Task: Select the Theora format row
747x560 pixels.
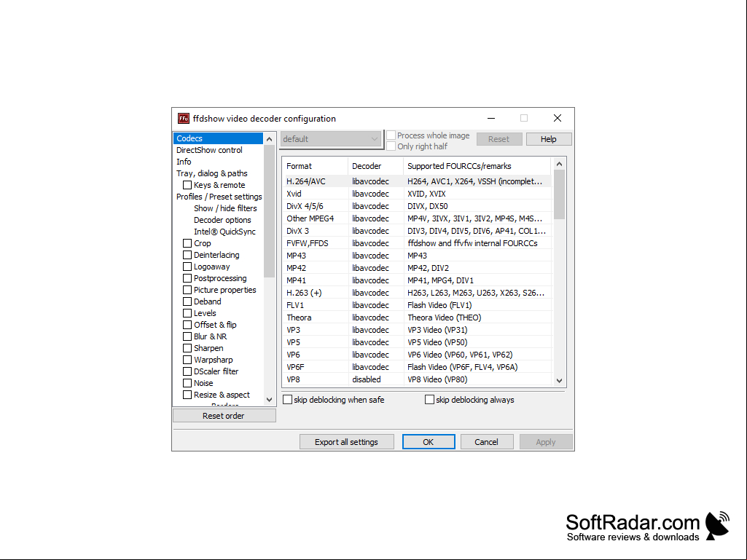Action: coord(417,318)
